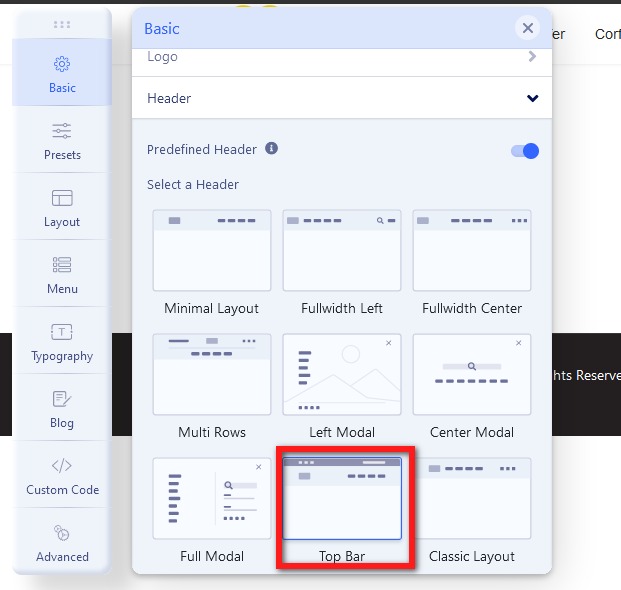621x590 pixels.
Task: Click the Presets sliders icon
Action: pyautogui.click(x=62, y=131)
